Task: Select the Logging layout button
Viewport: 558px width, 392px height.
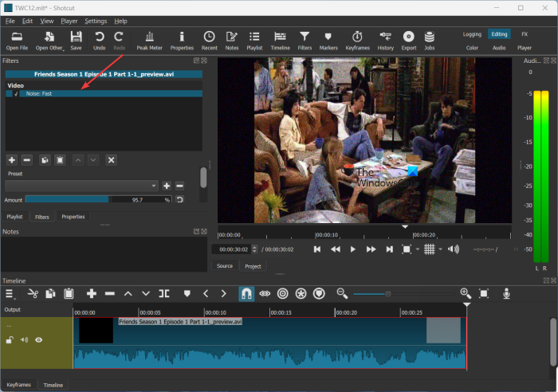Action: (x=472, y=34)
